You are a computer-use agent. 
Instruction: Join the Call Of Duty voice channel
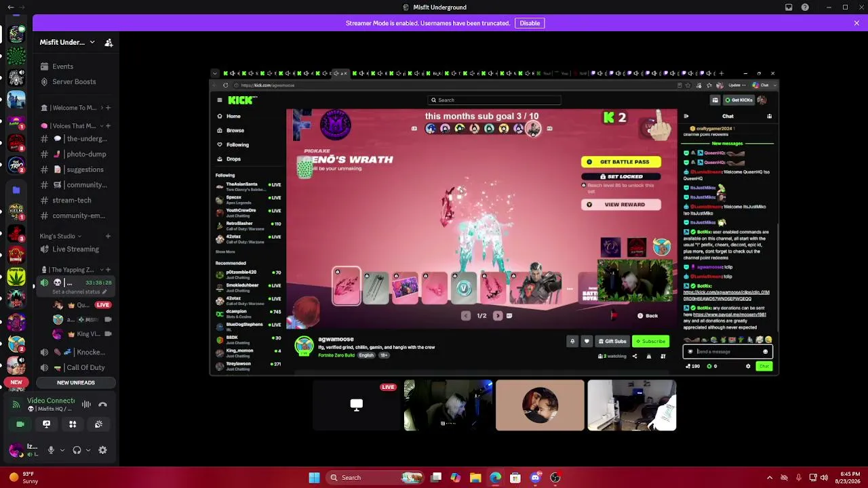tap(77, 368)
